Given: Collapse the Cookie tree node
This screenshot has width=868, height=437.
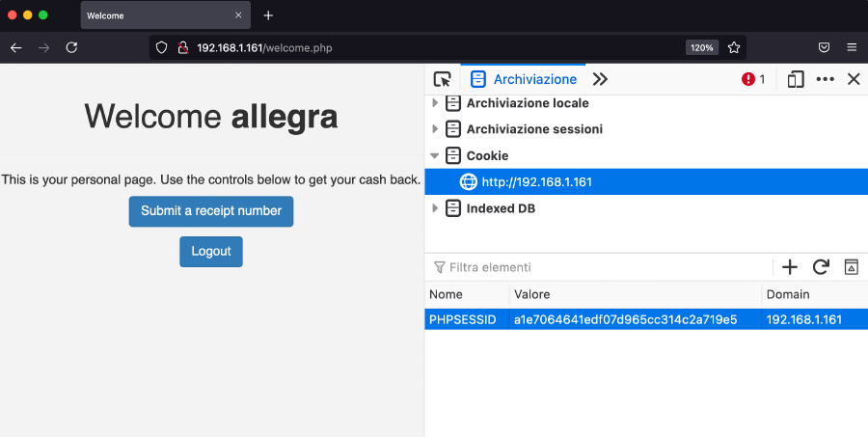Looking at the screenshot, I should coord(435,155).
